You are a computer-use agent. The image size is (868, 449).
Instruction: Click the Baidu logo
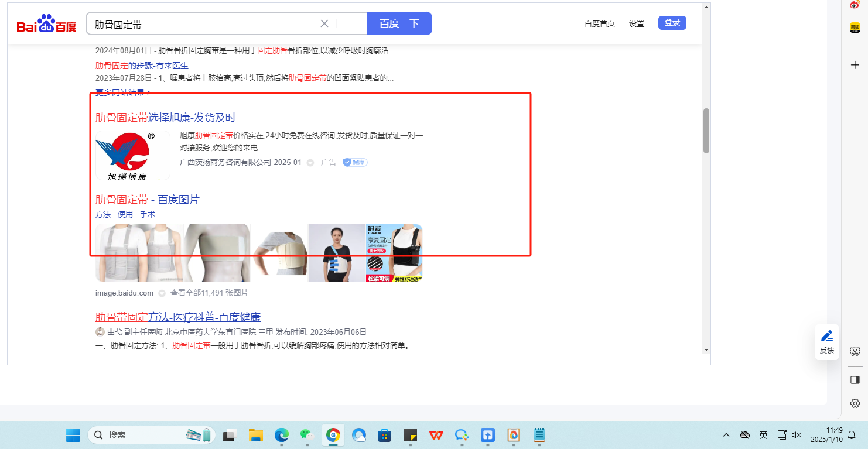46,23
